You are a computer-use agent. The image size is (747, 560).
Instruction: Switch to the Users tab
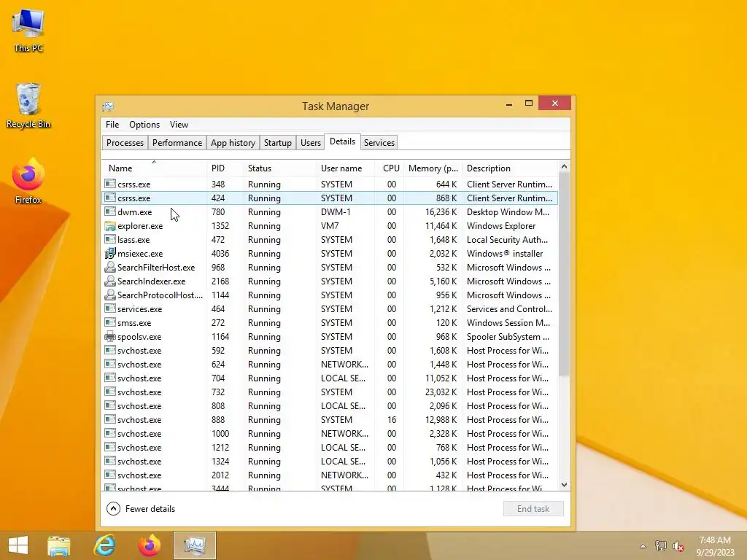(311, 143)
